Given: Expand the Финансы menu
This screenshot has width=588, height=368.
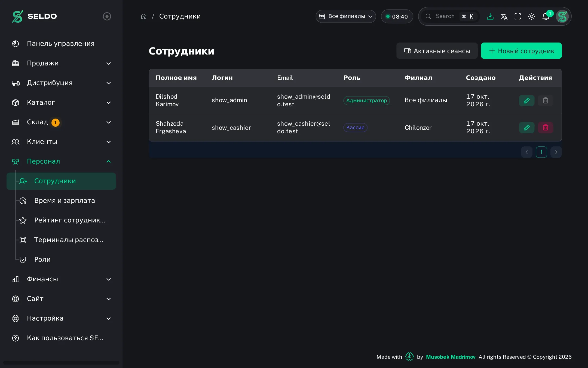Looking at the screenshot, I should coord(61,279).
